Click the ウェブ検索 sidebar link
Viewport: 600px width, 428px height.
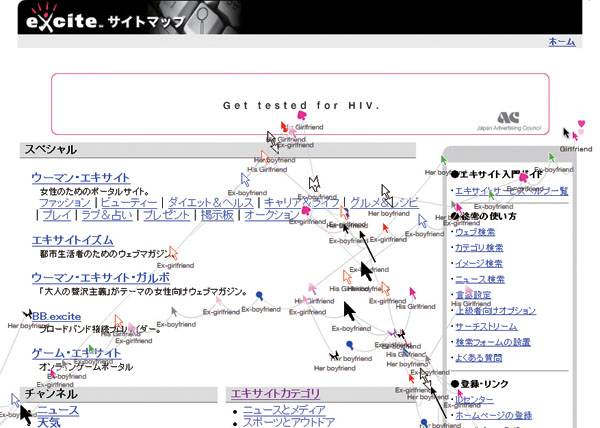(475, 232)
